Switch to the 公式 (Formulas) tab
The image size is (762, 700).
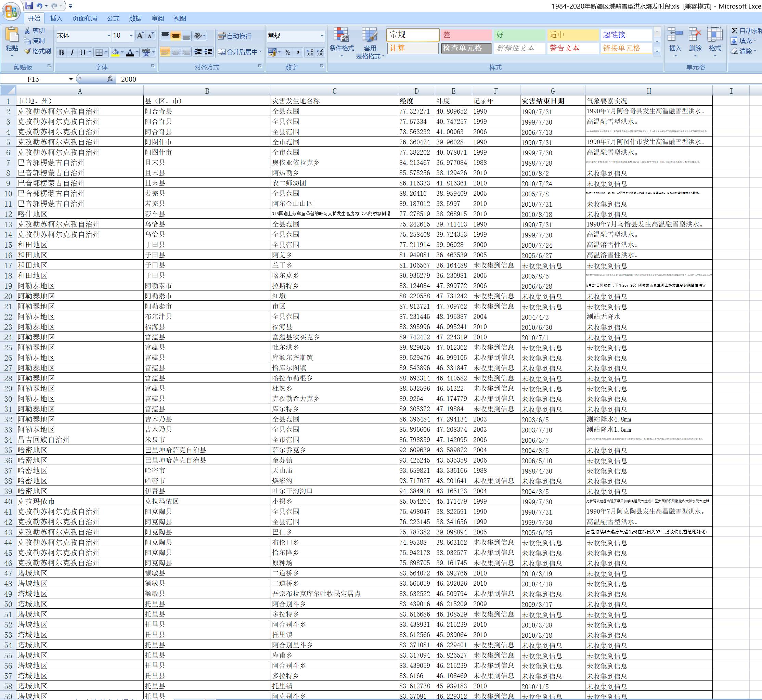pyautogui.click(x=113, y=18)
